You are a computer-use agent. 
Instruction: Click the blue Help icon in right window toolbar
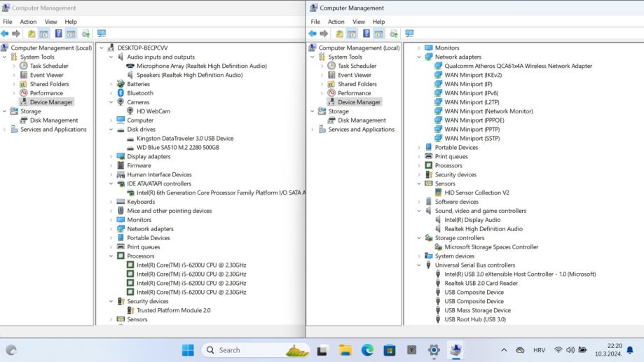point(366,34)
